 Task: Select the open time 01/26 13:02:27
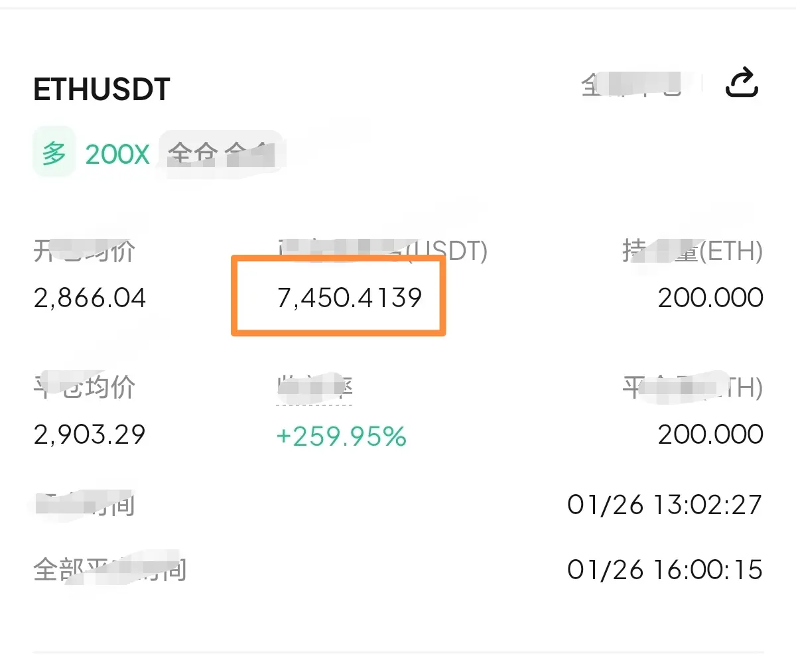click(665, 505)
